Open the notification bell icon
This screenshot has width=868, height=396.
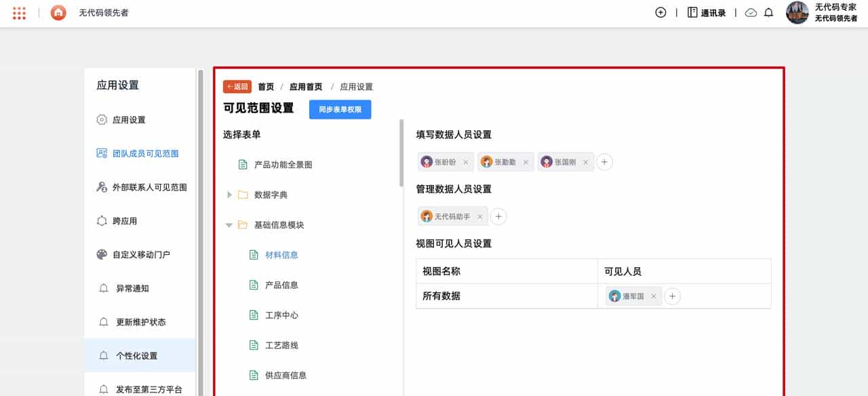(x=768, y=12)
